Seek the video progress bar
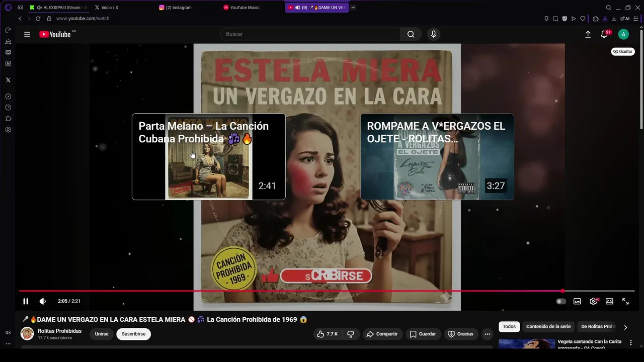This screenshot has width=644, height=362. point(327,291)
